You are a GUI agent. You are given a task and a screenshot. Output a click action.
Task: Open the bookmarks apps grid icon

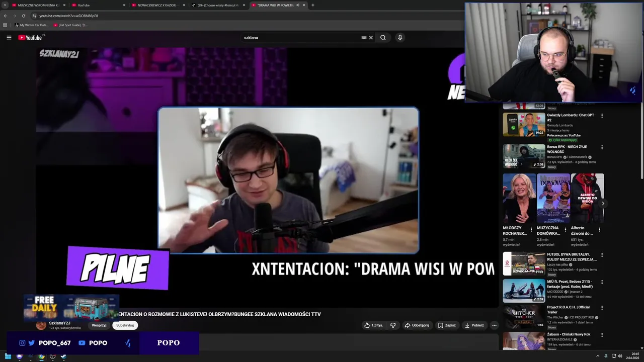pos(5,25)
